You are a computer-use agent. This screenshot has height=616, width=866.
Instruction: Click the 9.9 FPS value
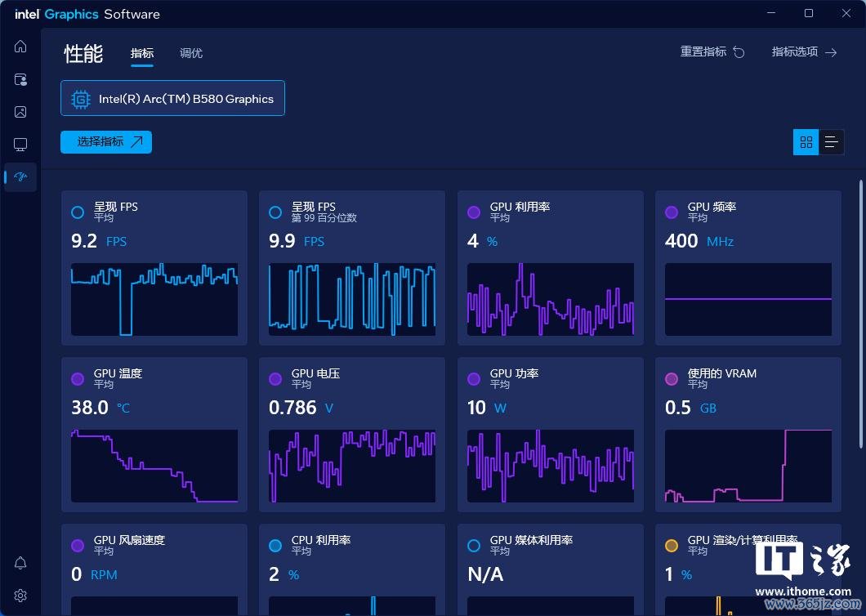point(297,241)
